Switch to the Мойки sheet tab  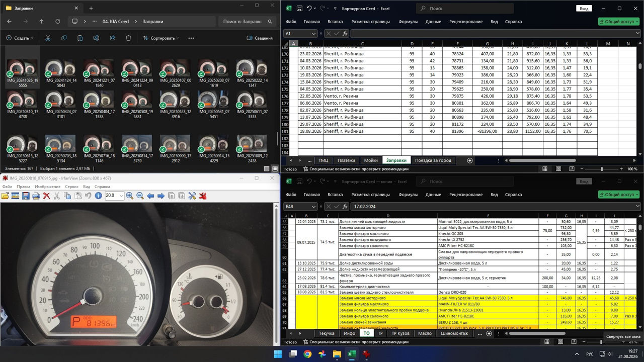point(371,160)
